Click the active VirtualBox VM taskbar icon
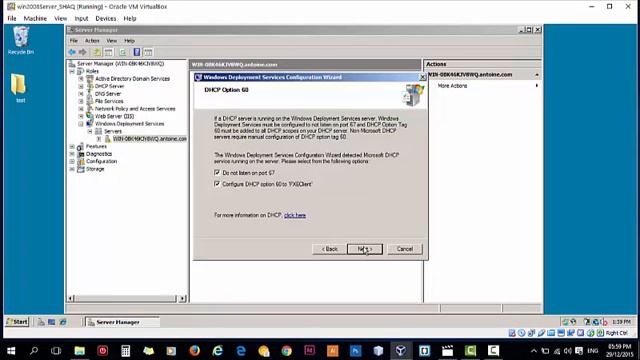This screenshot has height=360, width=640. pos(401,351)
